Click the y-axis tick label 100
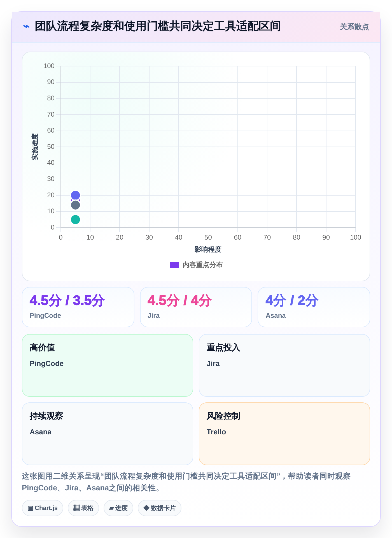 pyautogui.click(x=49, y=66)
